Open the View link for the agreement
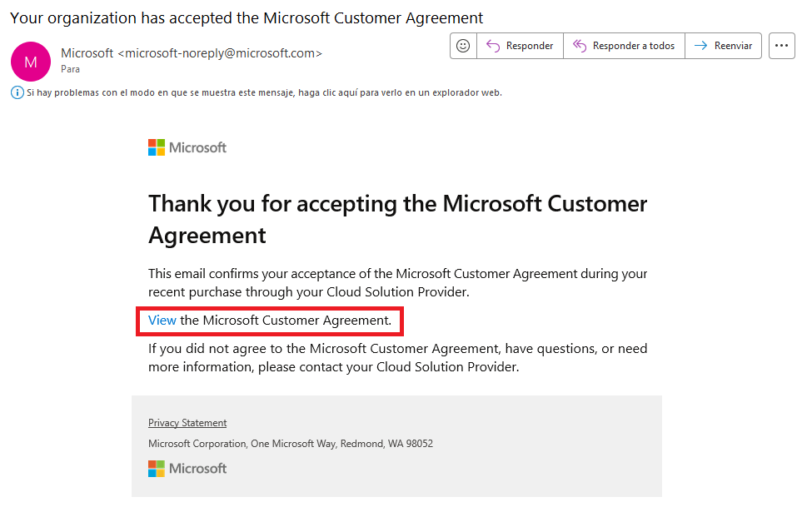Viewport: 807px width, 532px height. [x=162, y=320]
